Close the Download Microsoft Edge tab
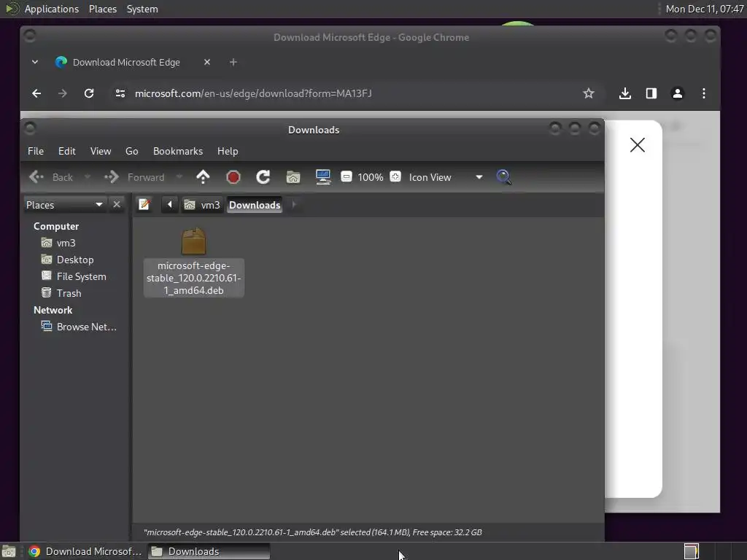747x560 pixels. (x=206, y=63)
